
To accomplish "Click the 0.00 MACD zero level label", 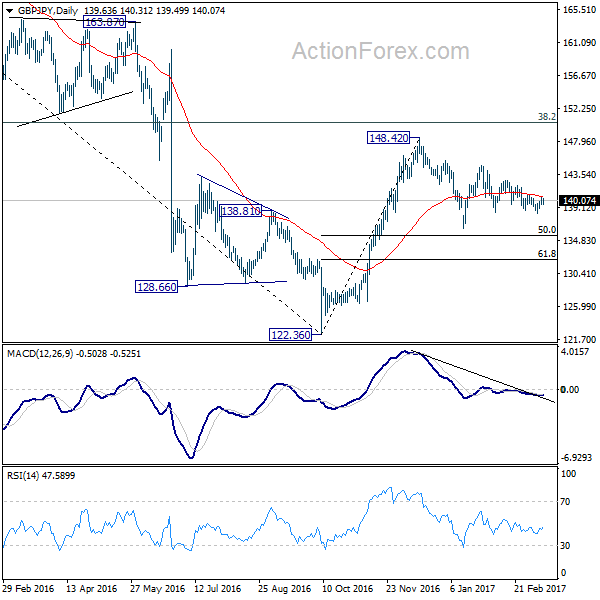I will [570, 390].
